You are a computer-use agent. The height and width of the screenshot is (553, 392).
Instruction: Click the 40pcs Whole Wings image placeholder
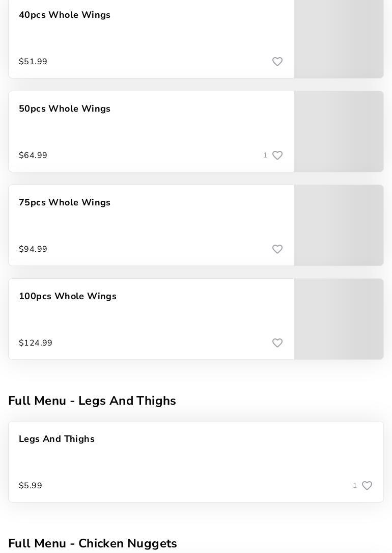[x=339, y=39]
